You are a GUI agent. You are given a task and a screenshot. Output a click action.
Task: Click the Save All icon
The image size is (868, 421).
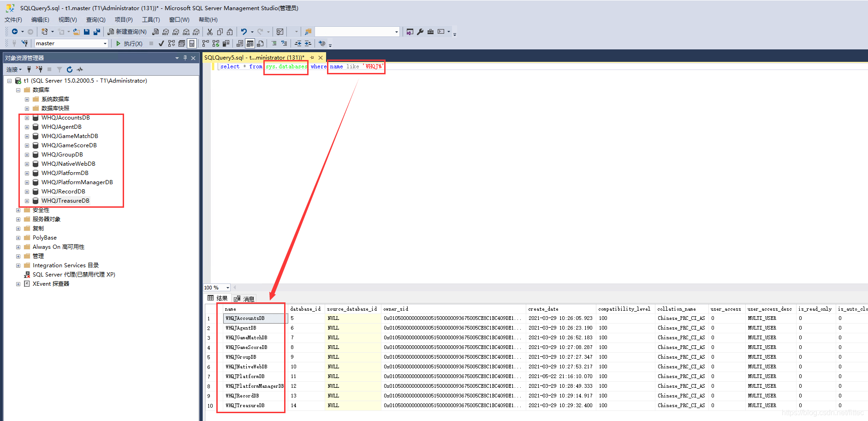(97, 32)
